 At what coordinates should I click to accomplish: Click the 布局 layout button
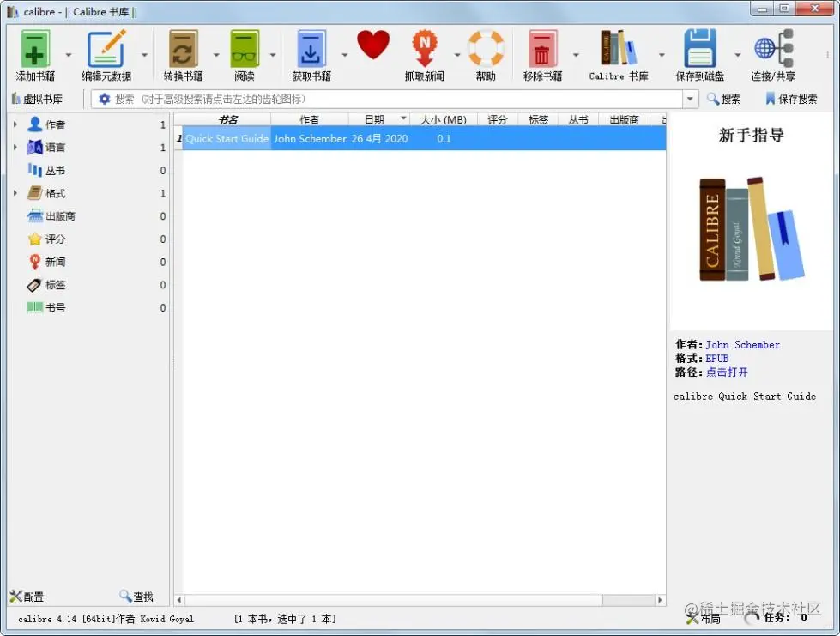(704, 618)
